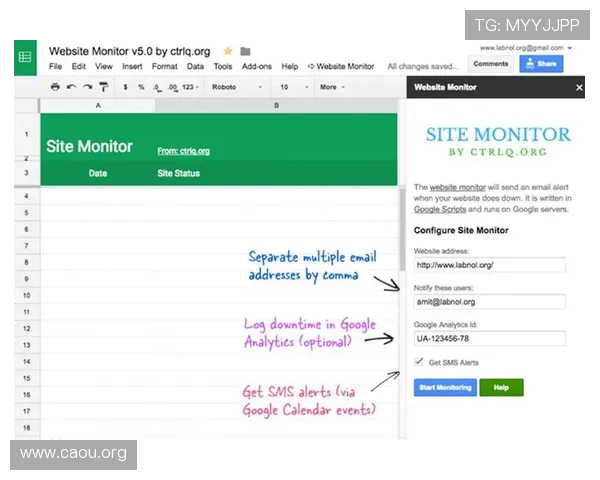Viewport: 600px width, 480px height.
Task: Select row 18 header
Action: tap(26, 428)
